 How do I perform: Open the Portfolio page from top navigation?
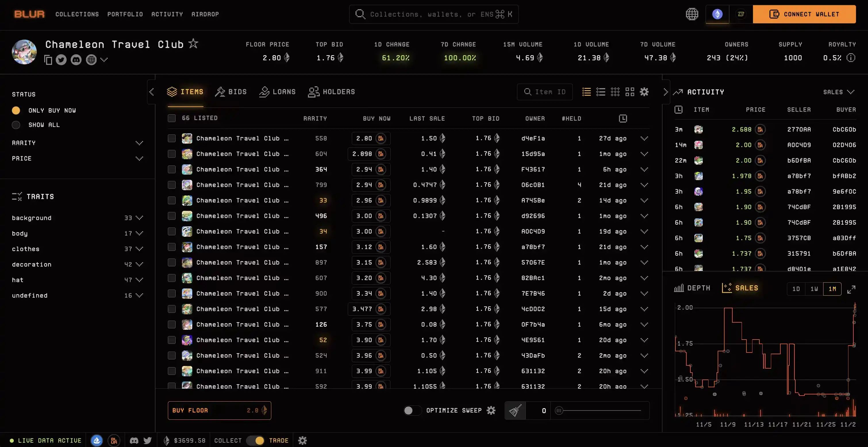tap(125, 14)
